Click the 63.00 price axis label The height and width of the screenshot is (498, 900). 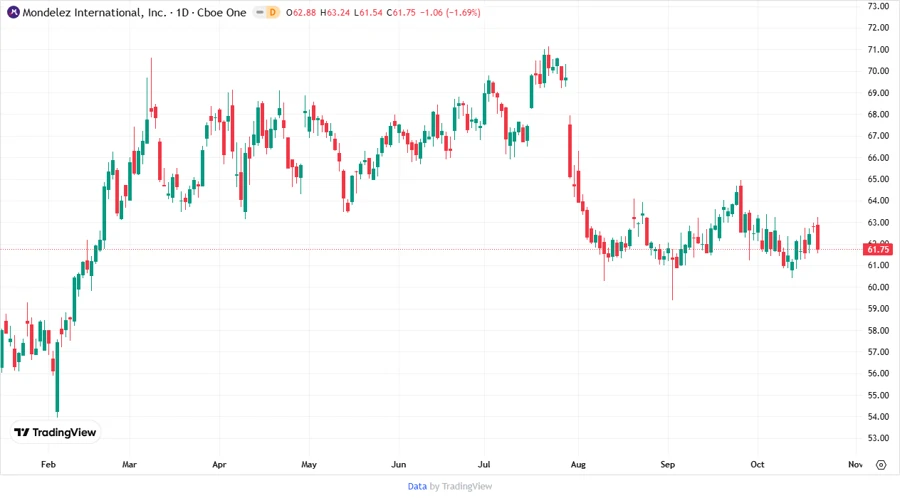pos(878,222)
